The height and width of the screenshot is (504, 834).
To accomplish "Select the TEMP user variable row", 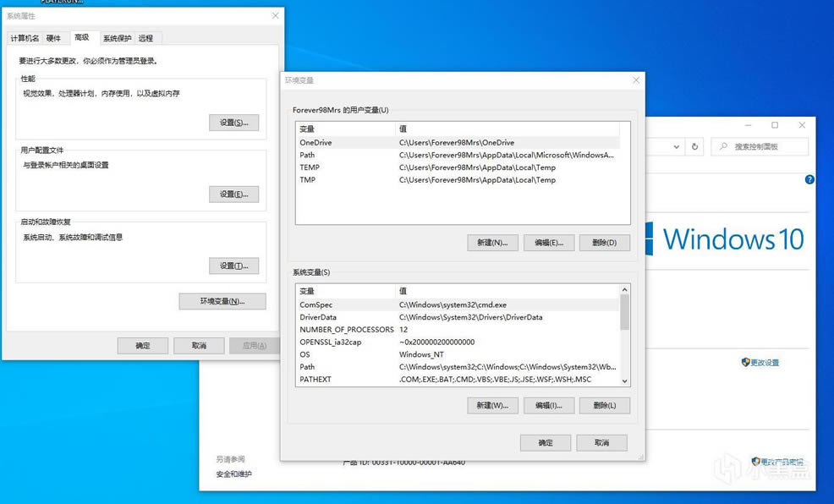I will 458,167.
